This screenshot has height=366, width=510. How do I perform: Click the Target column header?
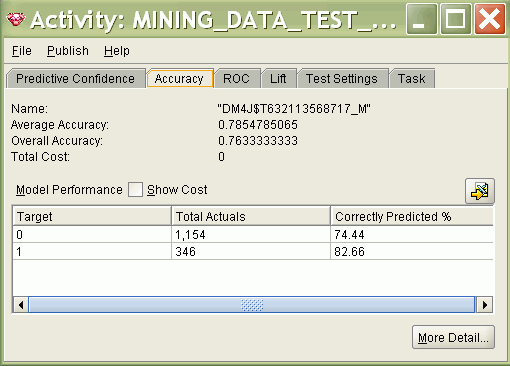tap(92, 217)
